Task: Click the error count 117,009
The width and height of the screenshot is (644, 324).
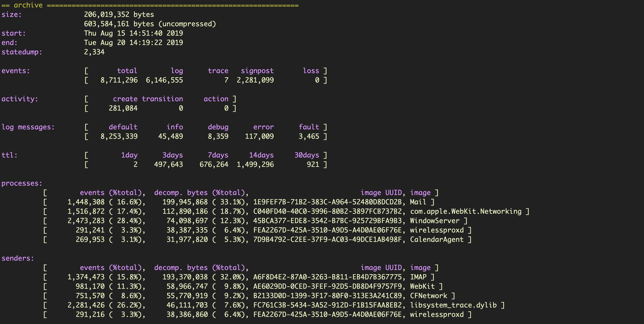Action: click(259, 136)
